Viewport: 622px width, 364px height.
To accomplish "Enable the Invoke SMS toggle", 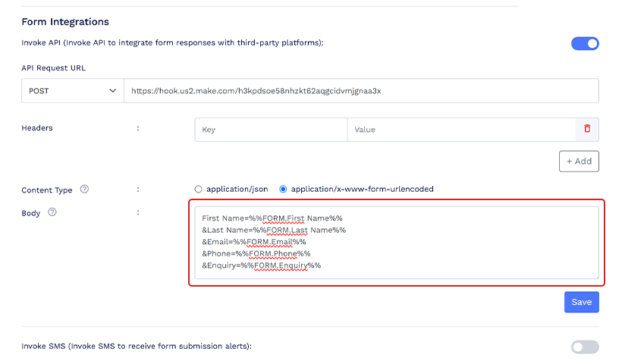I will click(584, 347).
